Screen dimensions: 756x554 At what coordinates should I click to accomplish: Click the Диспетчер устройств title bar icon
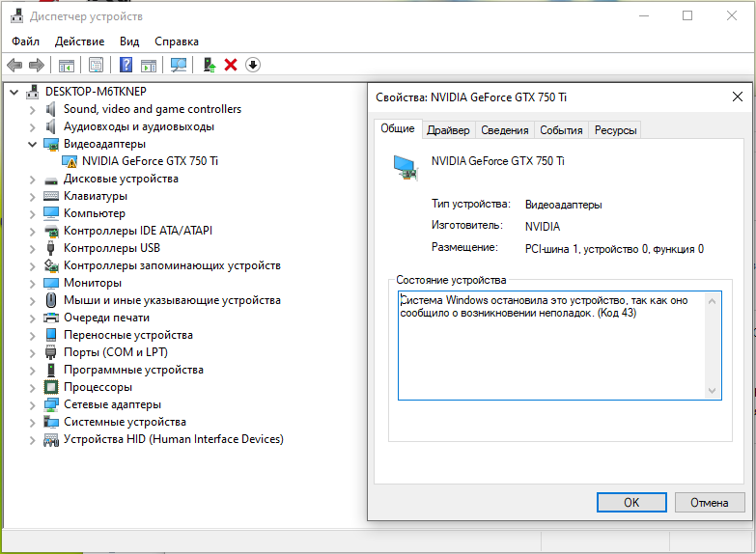pos(16,15)
